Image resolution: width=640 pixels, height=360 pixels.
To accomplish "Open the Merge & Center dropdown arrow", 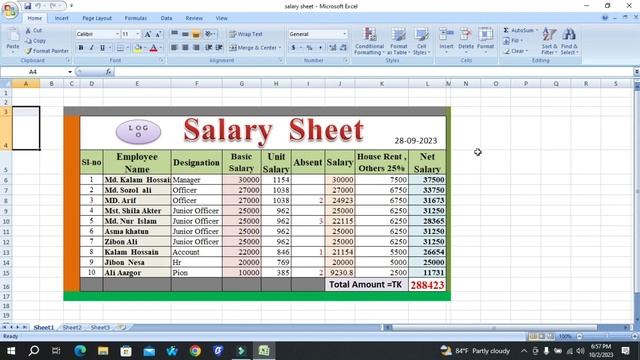I will (x=280, y=48).
